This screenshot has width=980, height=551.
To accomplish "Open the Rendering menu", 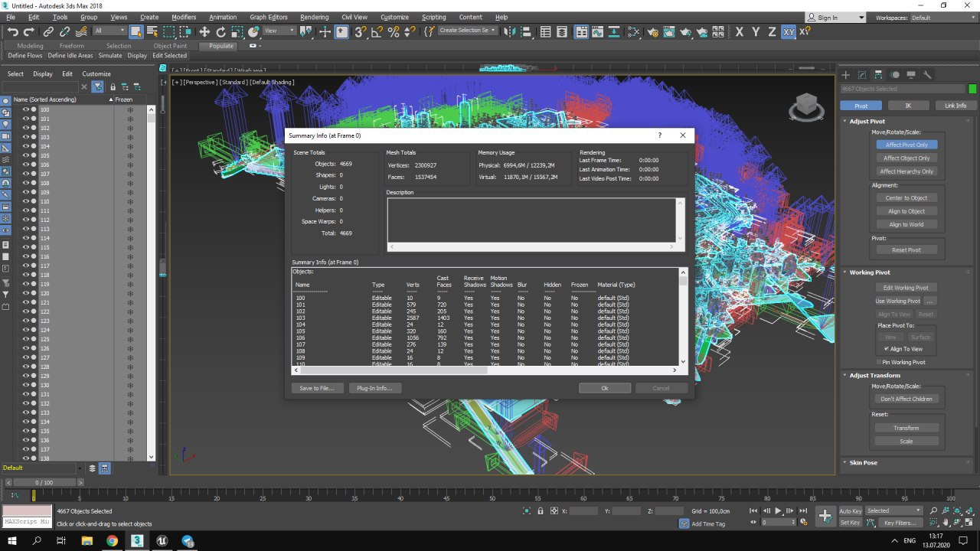I will tap(315, 17).
